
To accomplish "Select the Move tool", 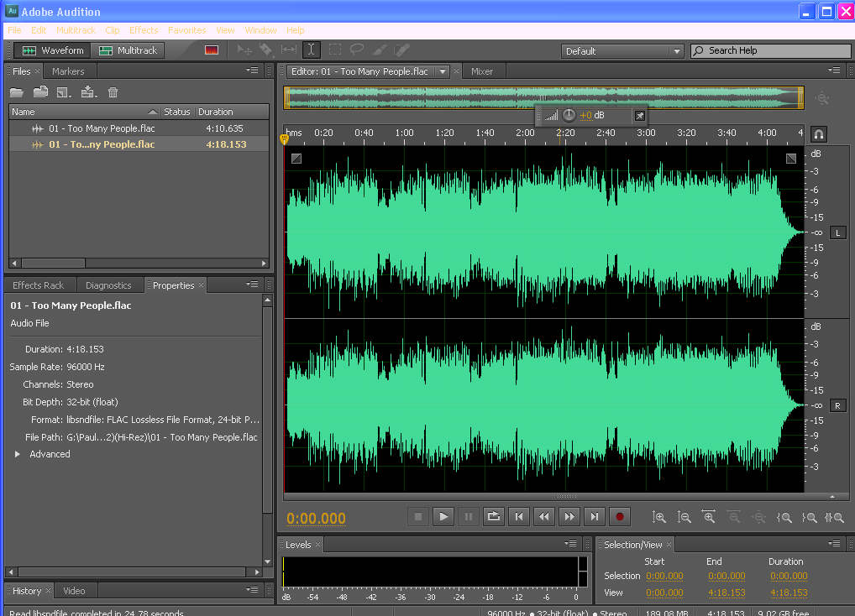I will tap(244, 50).
